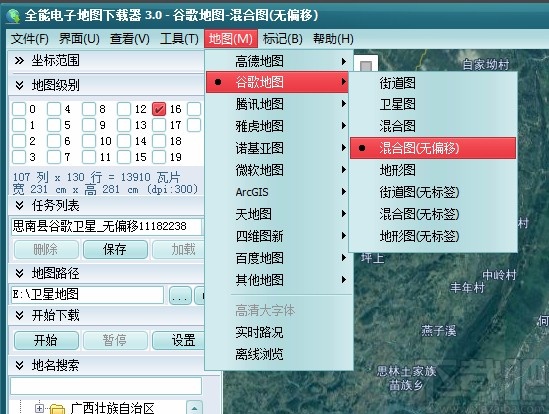
Task: Choose 混合图(无标签) option
Action: [433, 214]
